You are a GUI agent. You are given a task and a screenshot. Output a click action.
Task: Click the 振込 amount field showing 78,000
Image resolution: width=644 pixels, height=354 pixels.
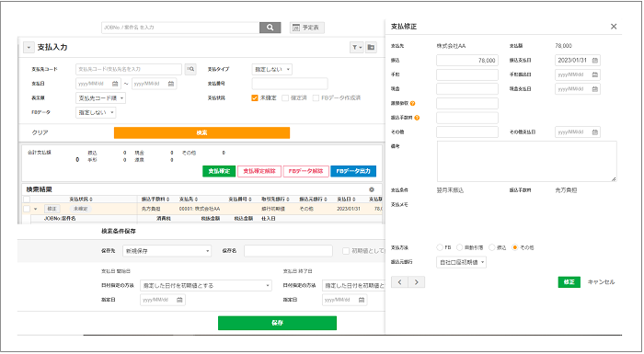[x=467, y=61]
